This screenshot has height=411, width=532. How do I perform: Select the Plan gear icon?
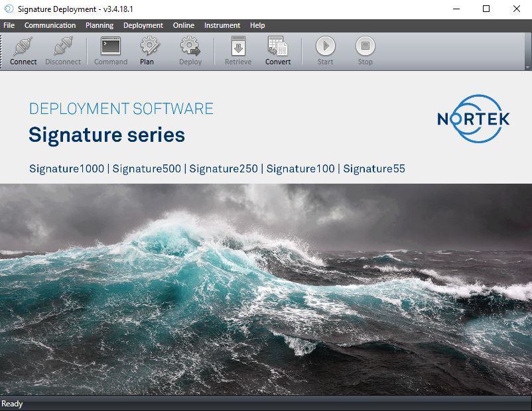pos(147,46)
